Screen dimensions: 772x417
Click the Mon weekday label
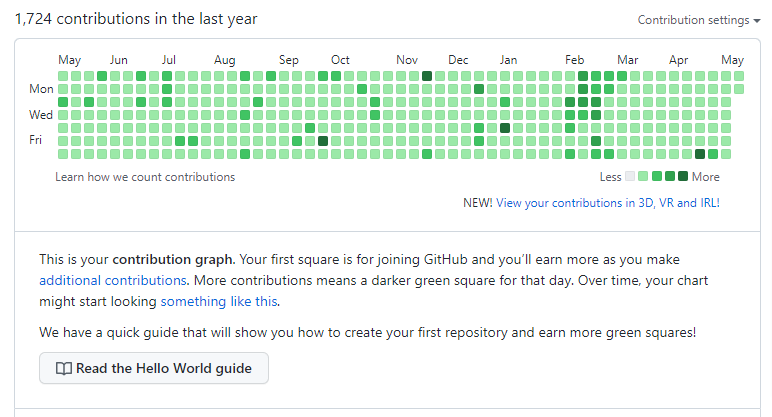click(x=41, y=89)
